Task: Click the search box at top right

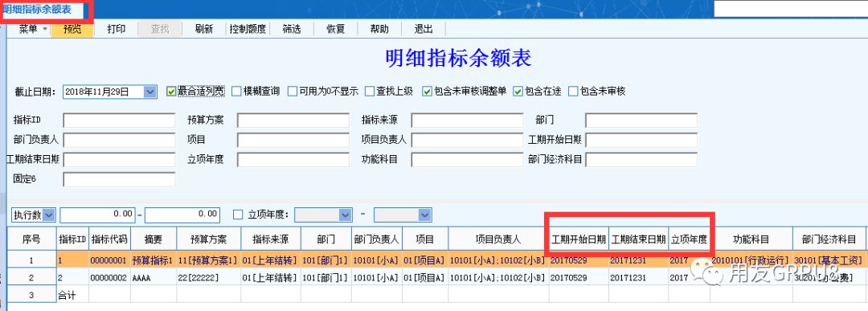Action: click(791, 9)
